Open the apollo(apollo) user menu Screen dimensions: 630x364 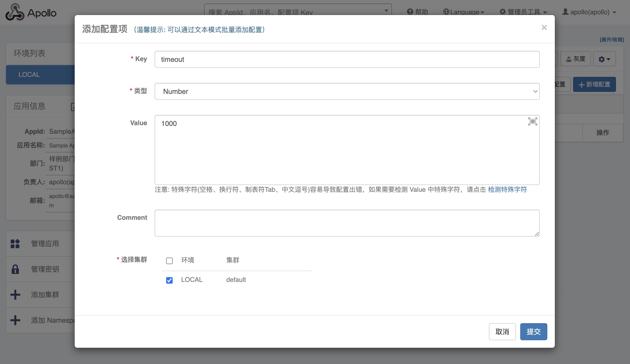tap(589, 12)
